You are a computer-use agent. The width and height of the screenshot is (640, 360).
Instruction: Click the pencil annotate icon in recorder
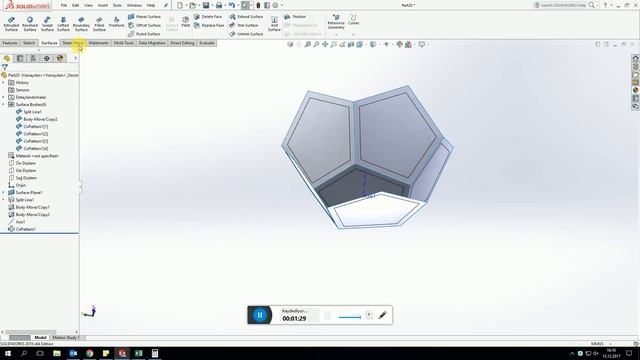coord(382,315)
